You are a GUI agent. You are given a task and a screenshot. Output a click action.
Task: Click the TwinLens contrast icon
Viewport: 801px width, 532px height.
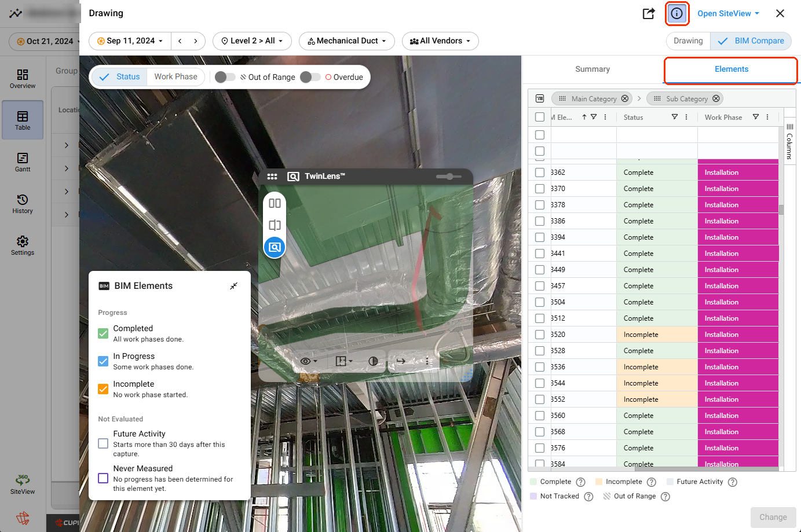tap(373, 361)
